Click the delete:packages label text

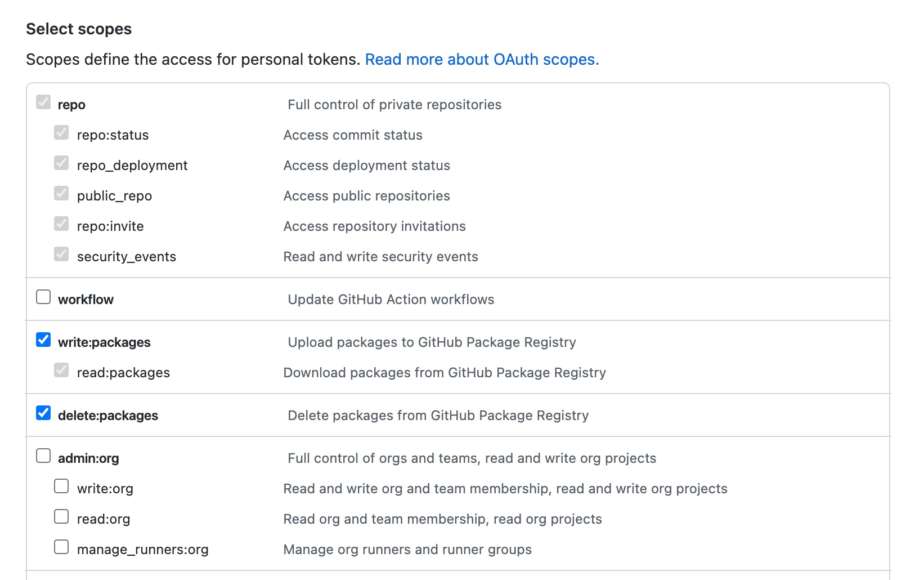(x=108, y=416)
